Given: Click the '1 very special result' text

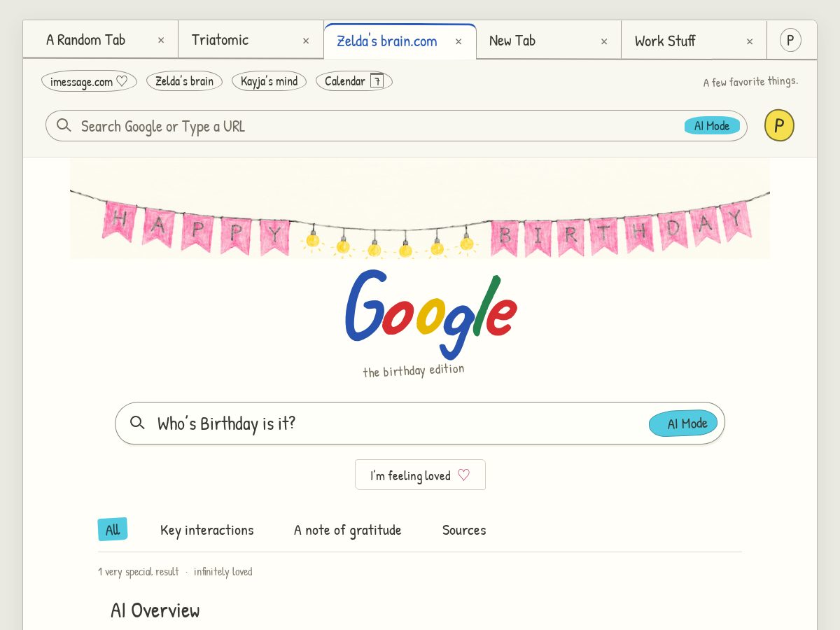Looking at the screenshot, I should click(139, 572).
